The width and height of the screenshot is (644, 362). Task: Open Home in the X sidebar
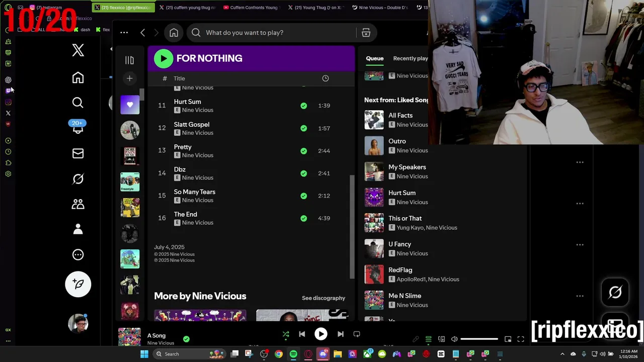point(78,77)
